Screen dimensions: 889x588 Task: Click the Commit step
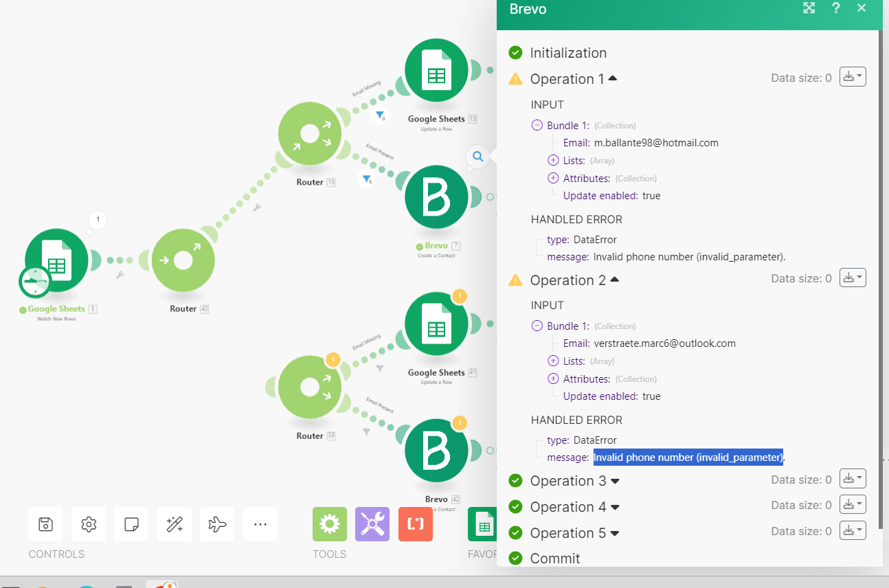point(555,558)
